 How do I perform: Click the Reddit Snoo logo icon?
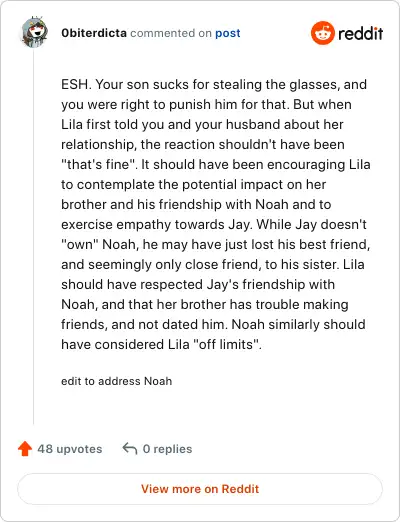click(322, 33)
